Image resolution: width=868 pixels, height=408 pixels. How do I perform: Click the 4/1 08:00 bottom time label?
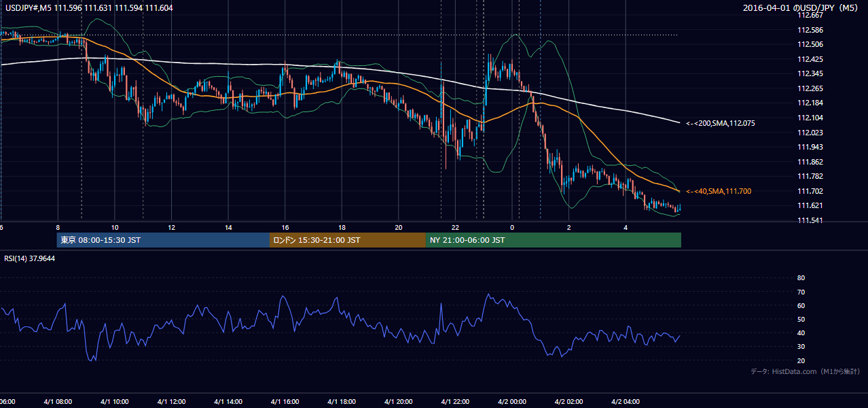[x=58, y=402]
